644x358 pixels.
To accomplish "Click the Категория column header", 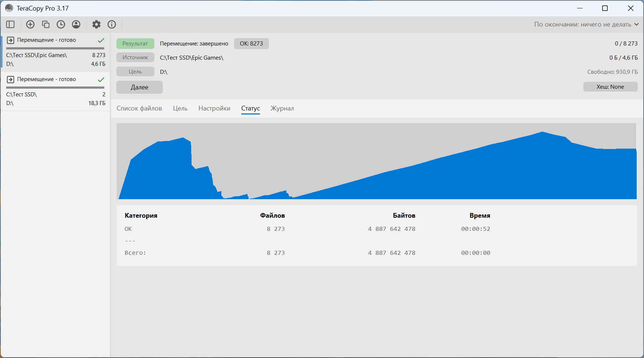I will pos(141,216).
